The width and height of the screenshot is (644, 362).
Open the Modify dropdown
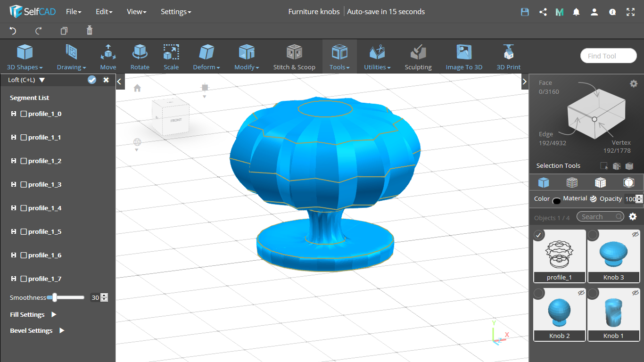pos(247,57)
